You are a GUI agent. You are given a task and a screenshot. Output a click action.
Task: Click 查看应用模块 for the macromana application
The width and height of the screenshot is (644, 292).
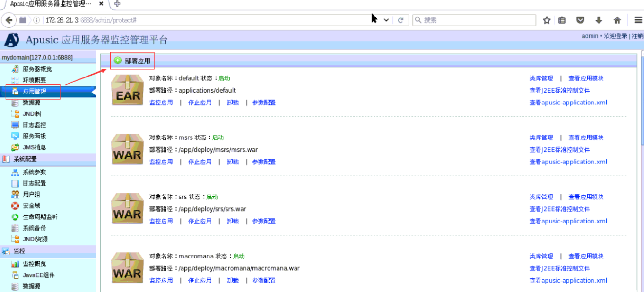pyautogui.click(x=586, y=257)
